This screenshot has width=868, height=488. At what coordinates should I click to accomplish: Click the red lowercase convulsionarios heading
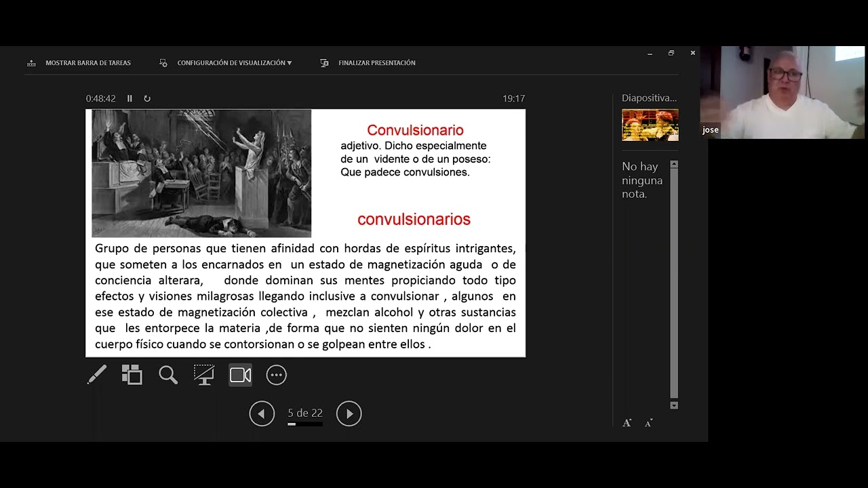coord(414,219)
